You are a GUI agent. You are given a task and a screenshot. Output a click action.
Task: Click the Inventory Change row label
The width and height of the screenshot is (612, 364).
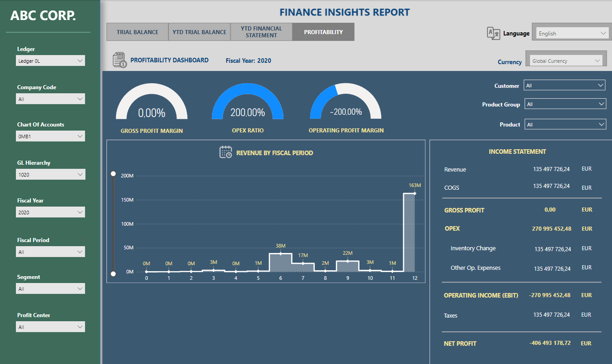473,248
